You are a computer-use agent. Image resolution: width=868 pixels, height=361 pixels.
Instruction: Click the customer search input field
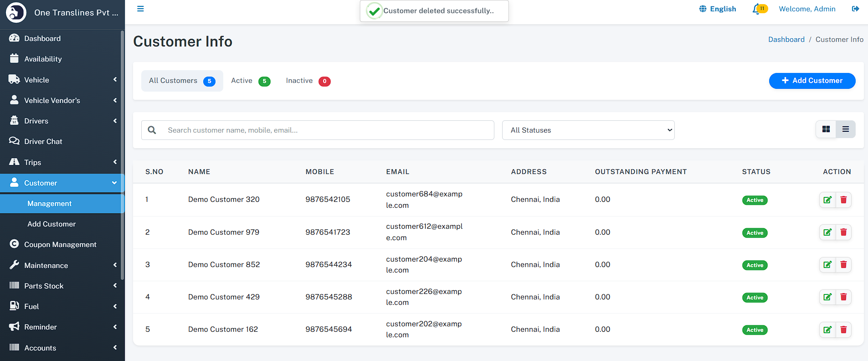coord(328,130)
